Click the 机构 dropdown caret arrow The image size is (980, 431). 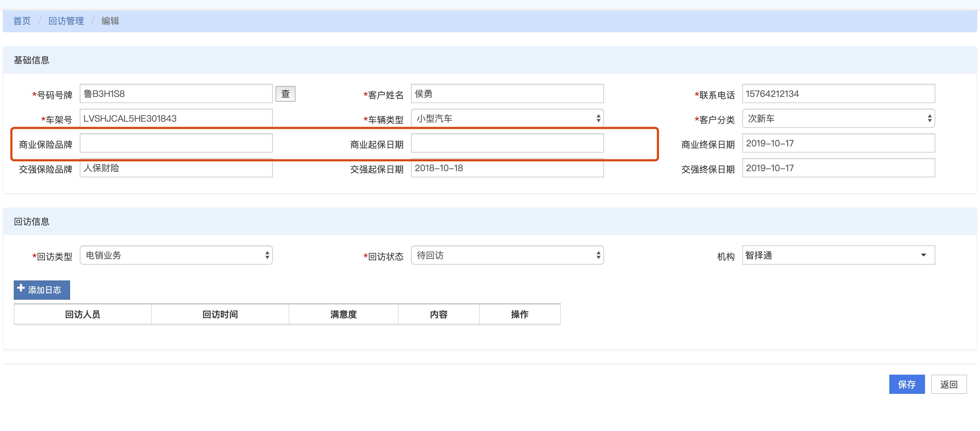923,255
